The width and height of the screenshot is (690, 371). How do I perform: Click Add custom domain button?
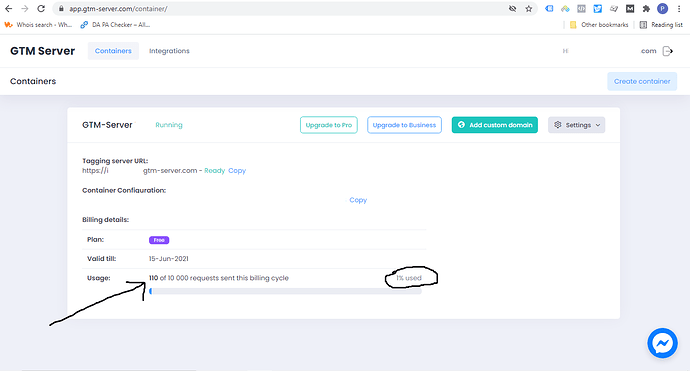tap(495, 125)
